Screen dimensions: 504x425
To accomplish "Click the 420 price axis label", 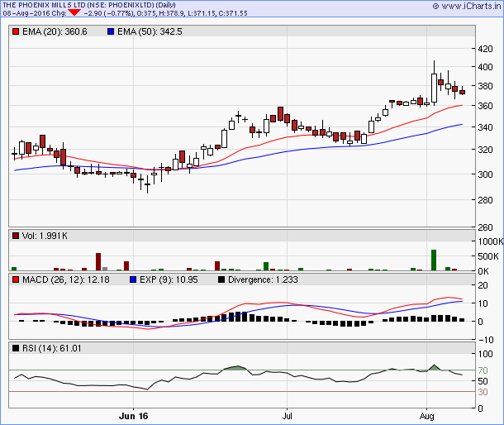I will coord(485,49).
